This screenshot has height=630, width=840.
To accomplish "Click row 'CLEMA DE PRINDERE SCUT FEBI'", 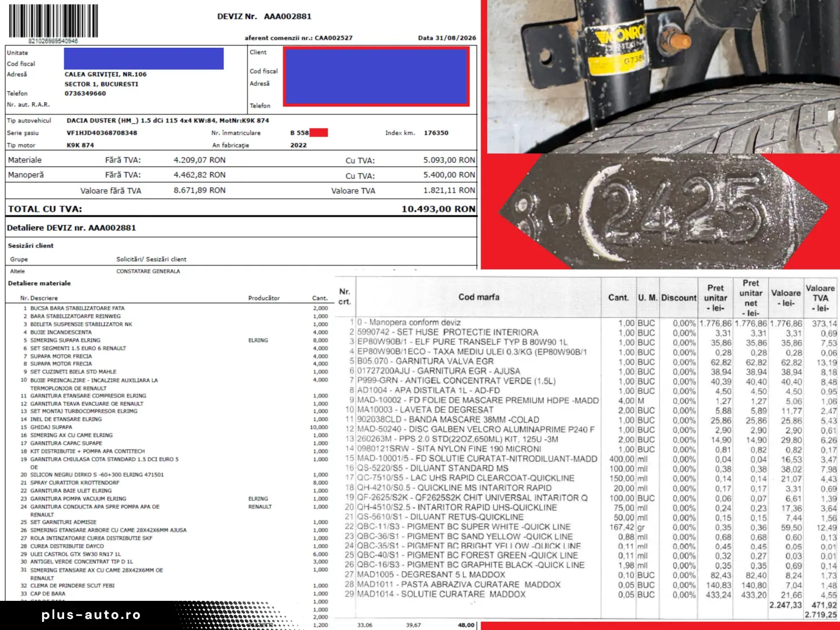I will coord(174,586).
